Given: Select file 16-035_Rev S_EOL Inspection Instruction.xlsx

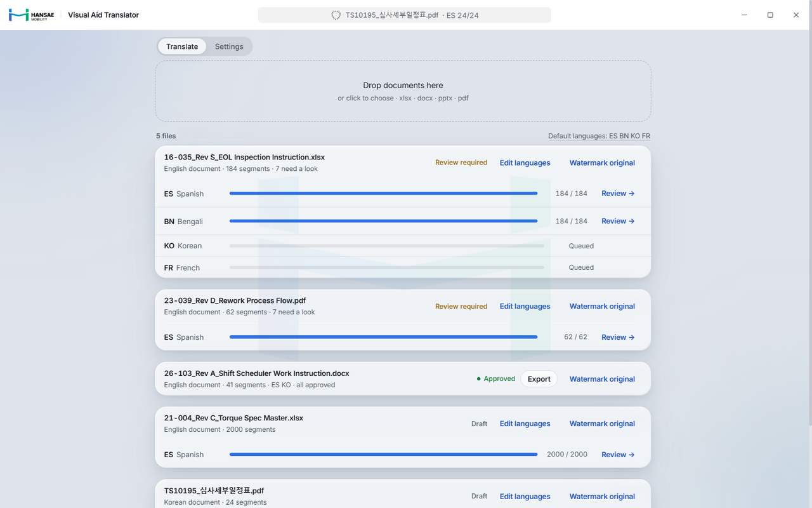Looking at the screenshot, I should pyautogui.click(x=244, y=157).
